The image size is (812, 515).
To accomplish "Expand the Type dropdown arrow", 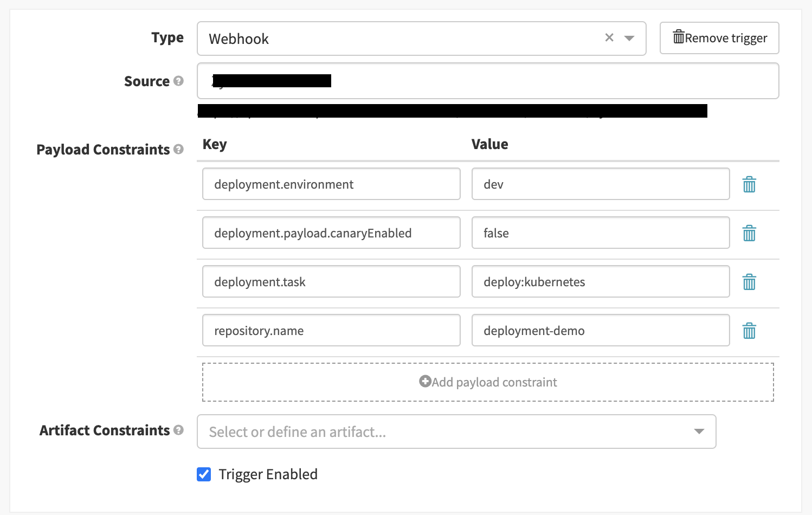I will pyautogui.click(x=629, y=38).
